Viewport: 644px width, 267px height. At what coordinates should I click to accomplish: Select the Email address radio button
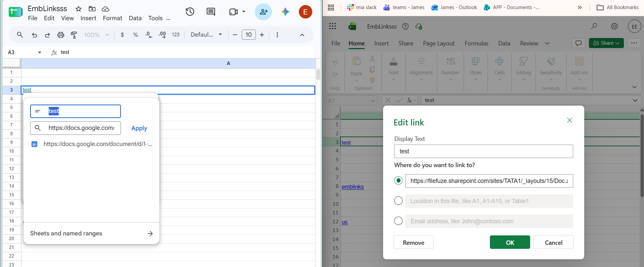(x=398, y=221)
